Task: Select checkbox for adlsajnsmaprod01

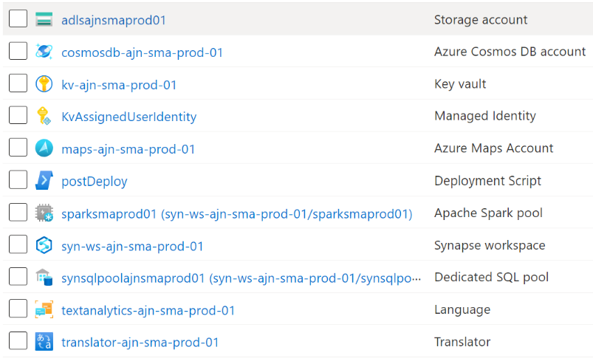Action: (18, 19)
